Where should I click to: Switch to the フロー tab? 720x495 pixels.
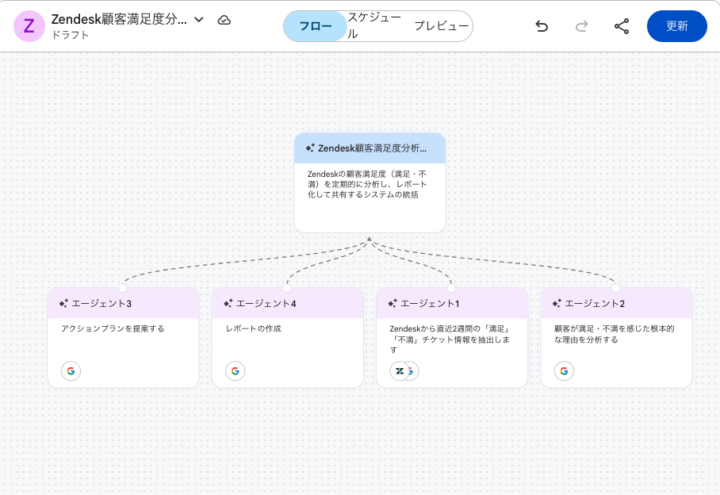tap(315, 26)
